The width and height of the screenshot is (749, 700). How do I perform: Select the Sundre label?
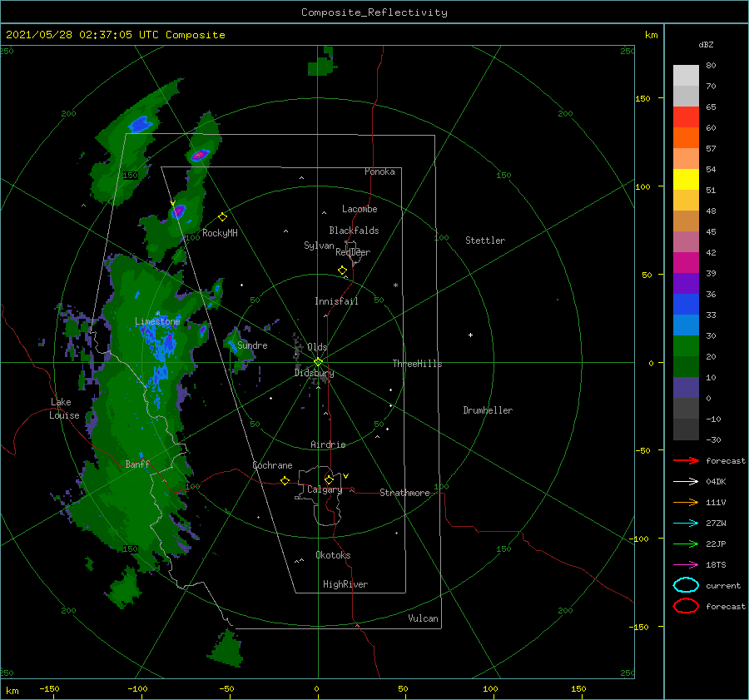(x=252, y=345)
